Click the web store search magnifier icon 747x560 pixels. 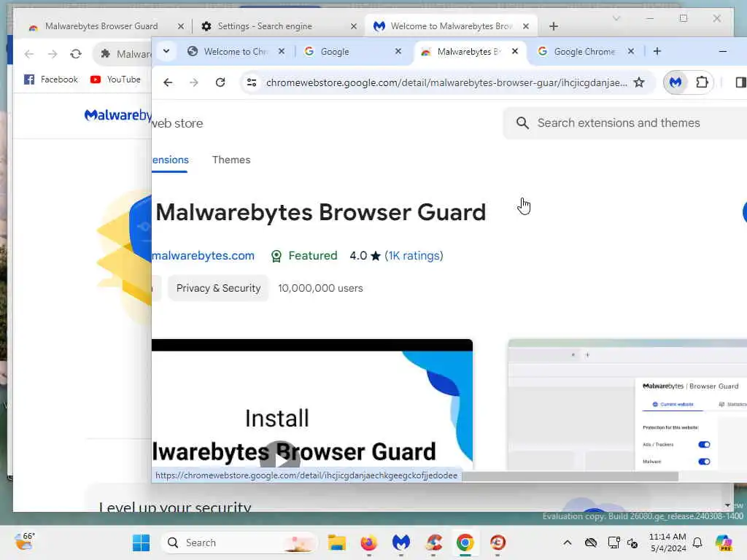[x=522, y=123]
